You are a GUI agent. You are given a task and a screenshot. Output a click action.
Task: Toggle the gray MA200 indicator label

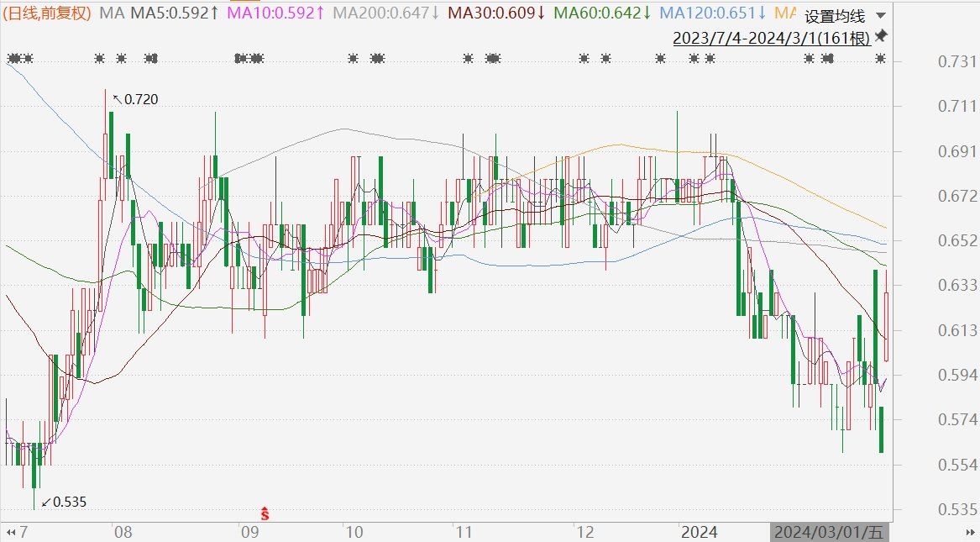coord(386,13)
